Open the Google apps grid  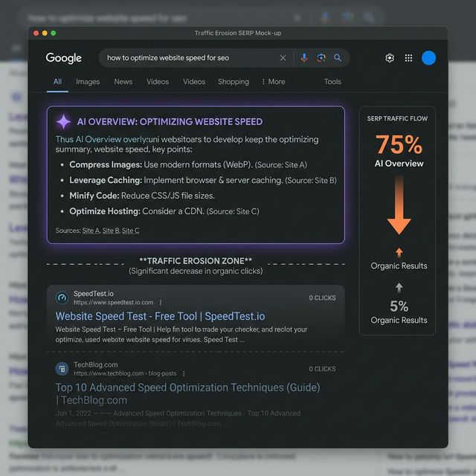(408, 58)
